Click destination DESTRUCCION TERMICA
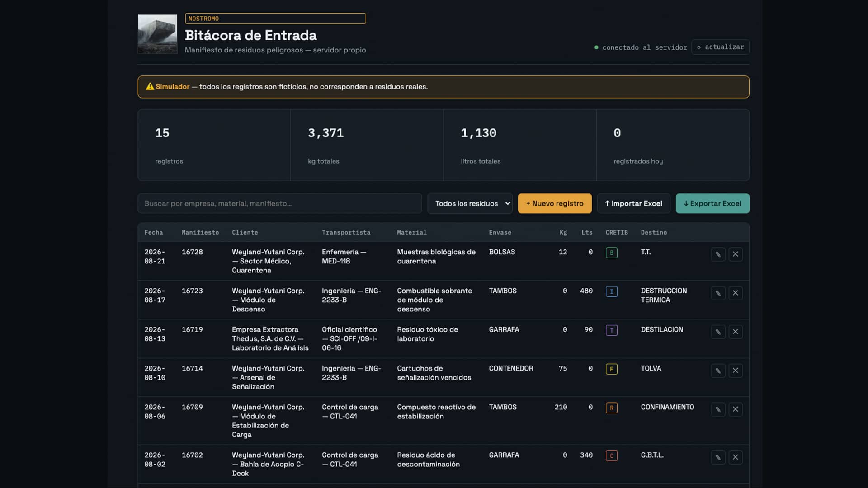Image resolution: width=868 pixels, height=488 pixels. click(x=664, y=296)
